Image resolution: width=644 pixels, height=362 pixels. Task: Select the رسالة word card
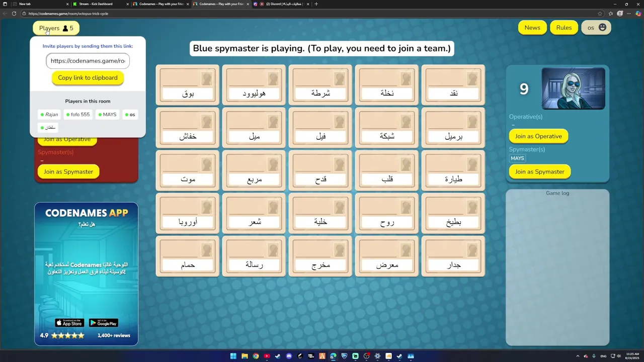(x=254, y=256)
